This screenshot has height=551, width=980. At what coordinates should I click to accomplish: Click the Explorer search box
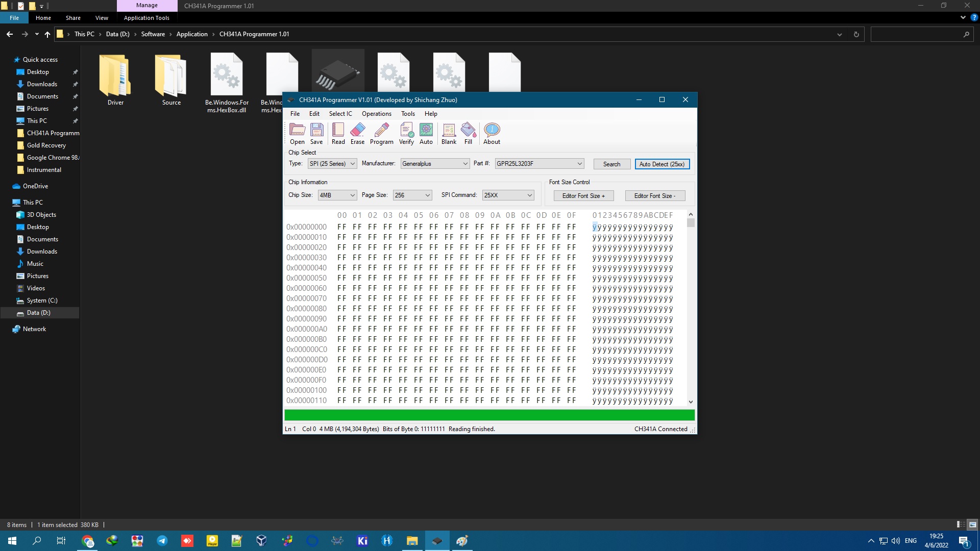(921, 34)
